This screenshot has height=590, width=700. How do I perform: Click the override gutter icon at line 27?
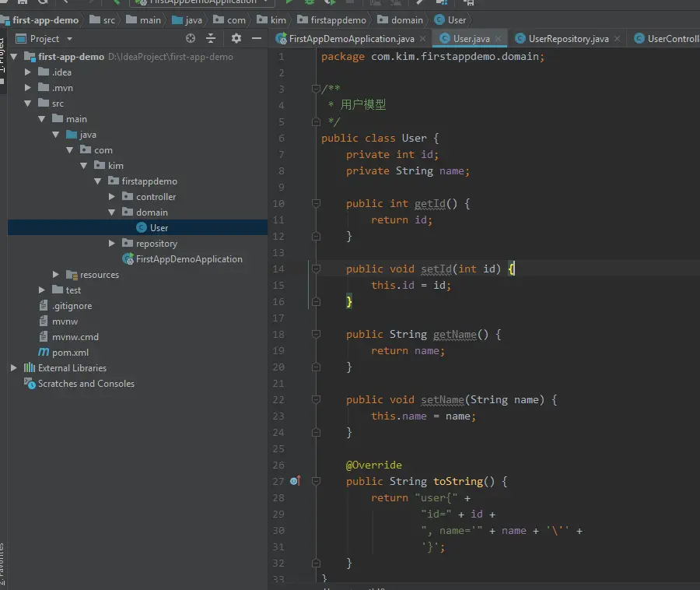coord(295,482)
